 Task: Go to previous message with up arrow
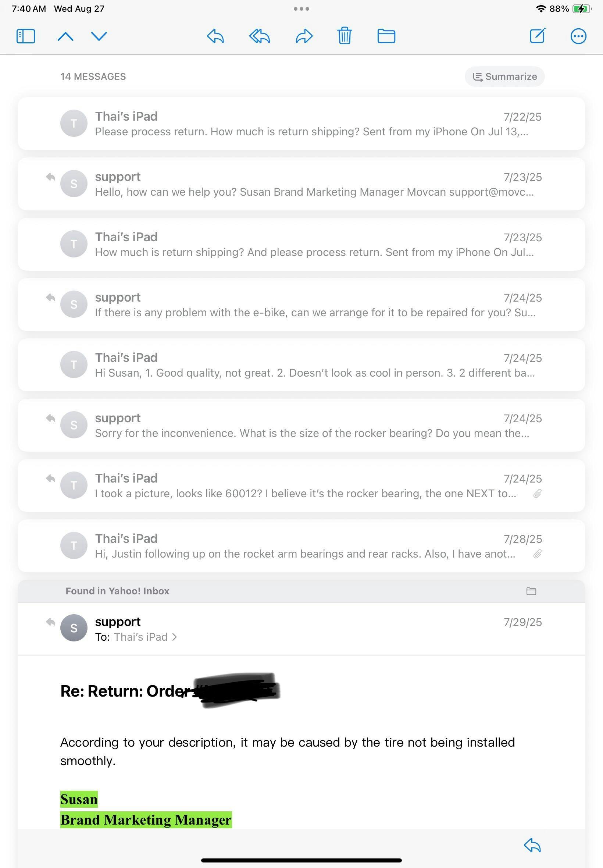[65, 36]
